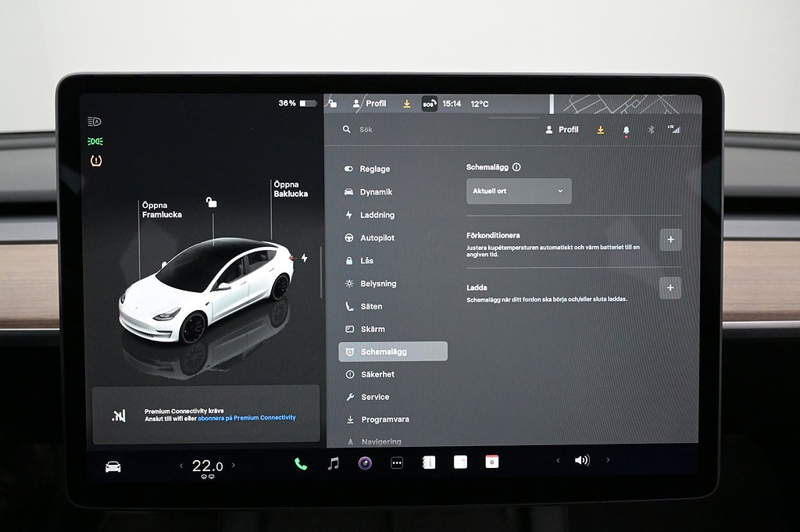The height and width of the screenshot is (532, 800).
Task: Open the app launcher in the dock
Action: tap(397, 461)
